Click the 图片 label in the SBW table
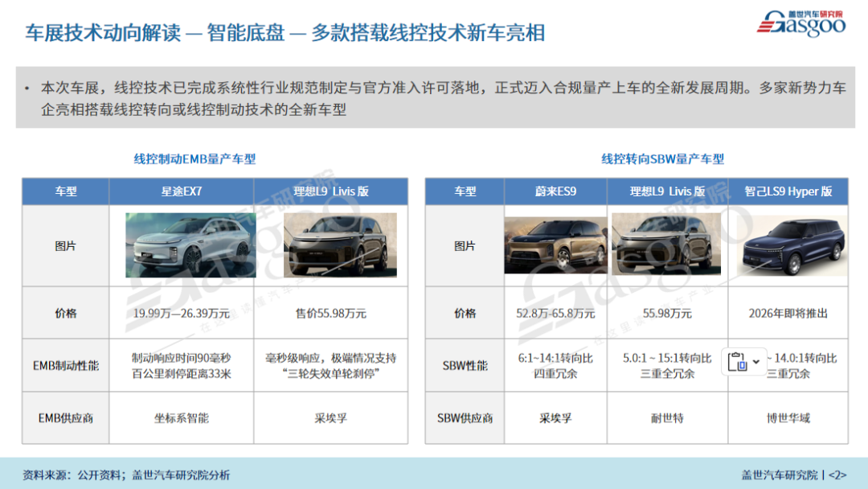This screenshot has width=868, height=489. 465,246
